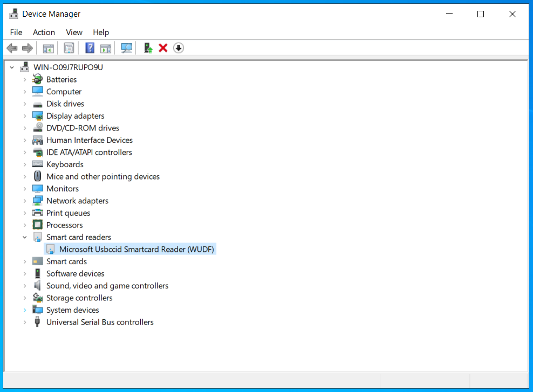Click the Human Interface Devices icon
This screenshot has height=392, width=533.
pyautogui.click(x=37, y=140)
